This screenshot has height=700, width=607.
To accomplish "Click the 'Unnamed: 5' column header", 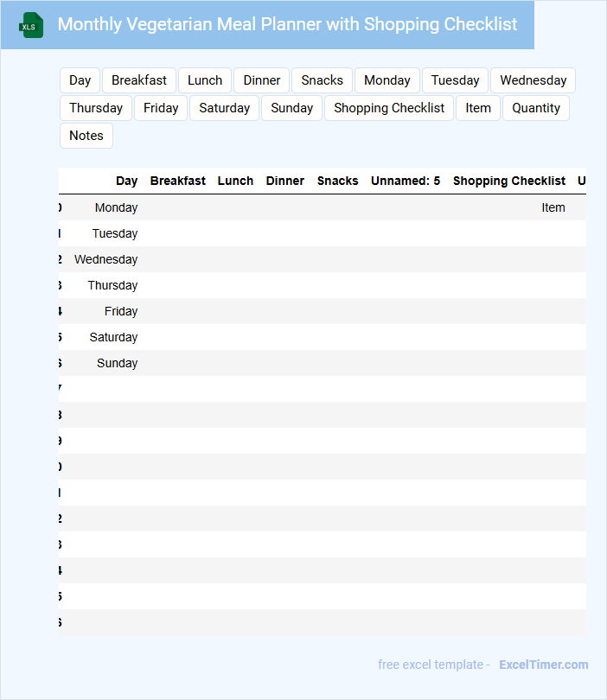I will (406, 181).
